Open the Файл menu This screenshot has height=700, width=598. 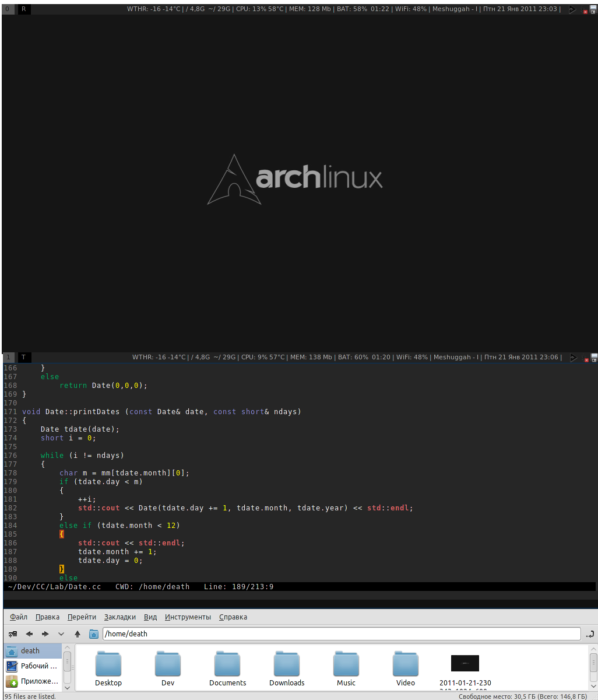19,617
